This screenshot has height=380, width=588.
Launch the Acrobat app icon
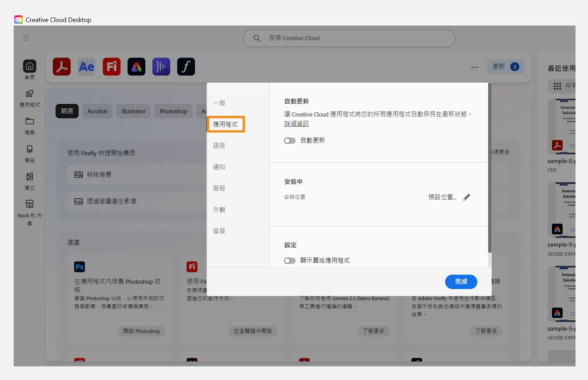(x=62, y=67)
